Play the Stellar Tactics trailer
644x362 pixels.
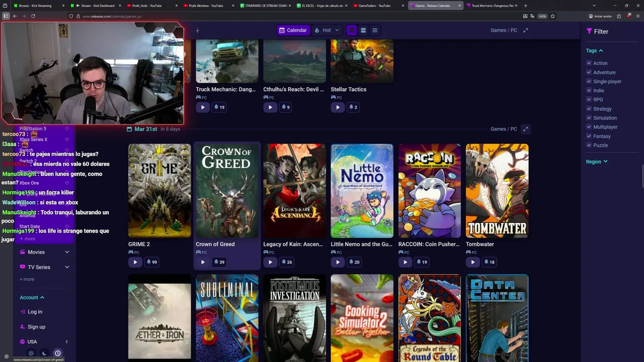click(x=338, y=107)
